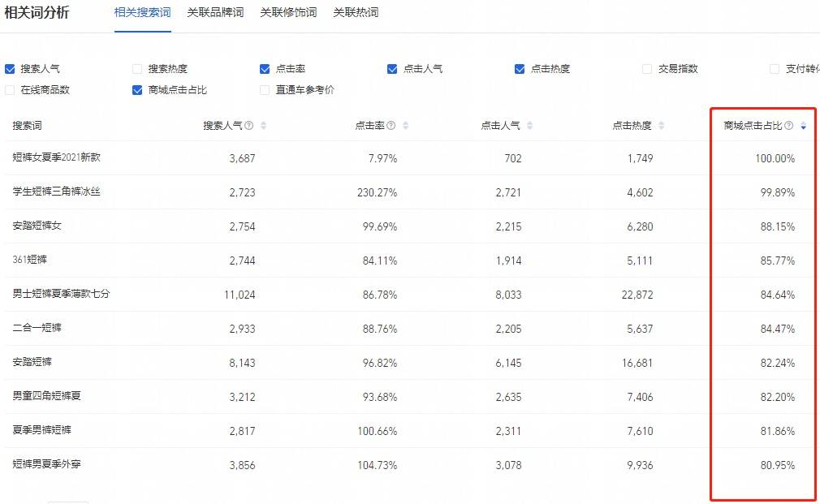
Task: Sort table by 点击人气 arrows
Action: 529,126
